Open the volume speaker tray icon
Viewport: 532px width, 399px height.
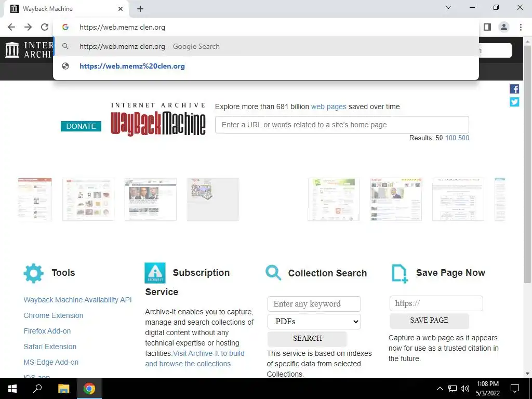[x=465, y=389]
